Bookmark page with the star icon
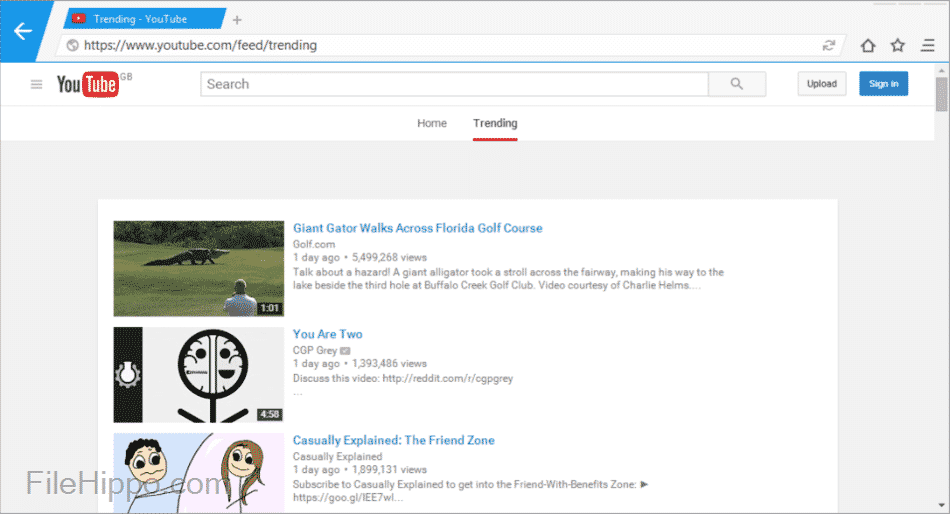Viewport: 950px width, 514px height. coord(898,45)
